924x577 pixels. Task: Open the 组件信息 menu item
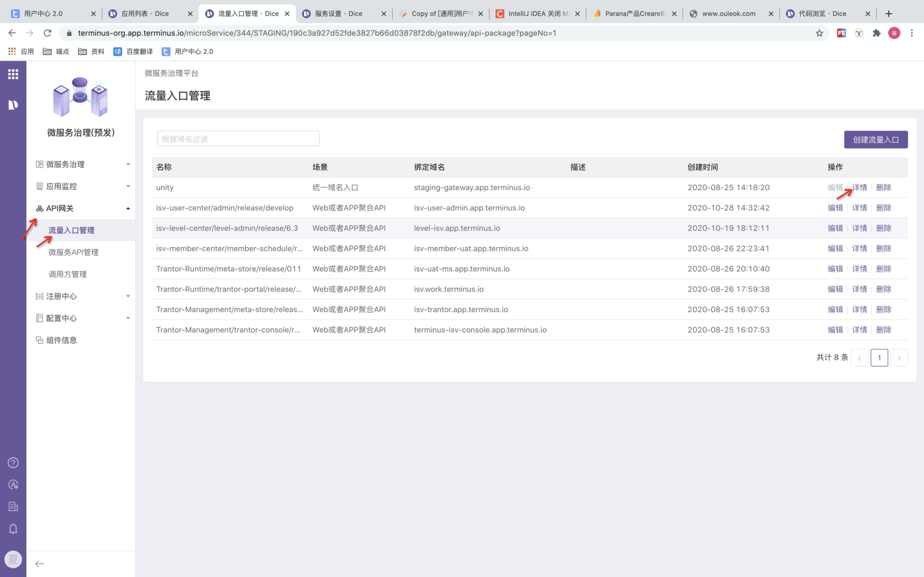point(81,340)
